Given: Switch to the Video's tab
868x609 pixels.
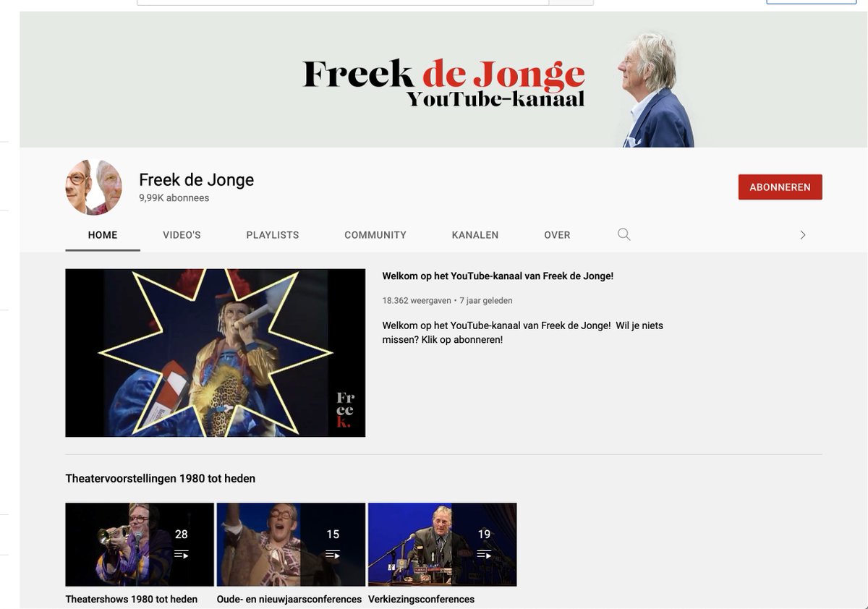Looking at the screenshot, I should (x=182, y=235).
